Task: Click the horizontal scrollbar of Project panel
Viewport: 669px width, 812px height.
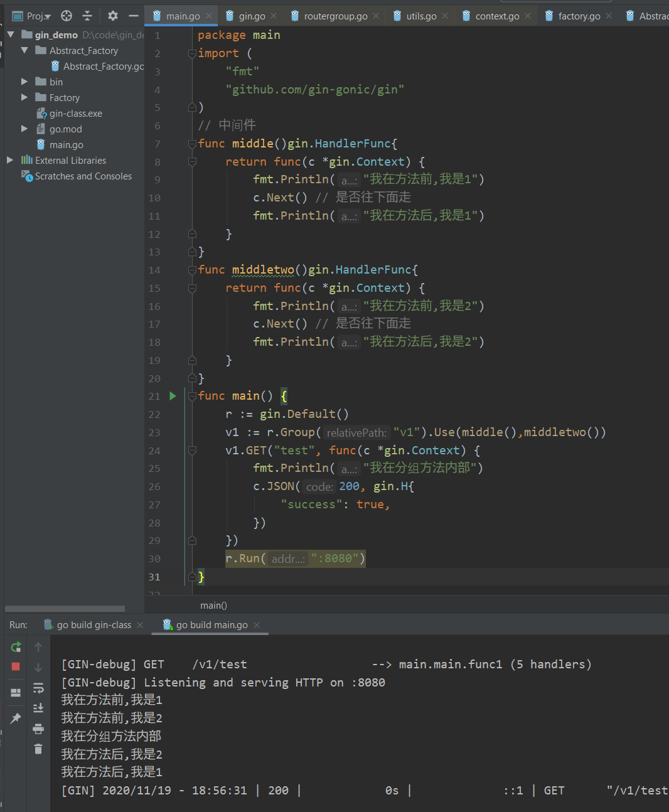Action: point(65,609)
